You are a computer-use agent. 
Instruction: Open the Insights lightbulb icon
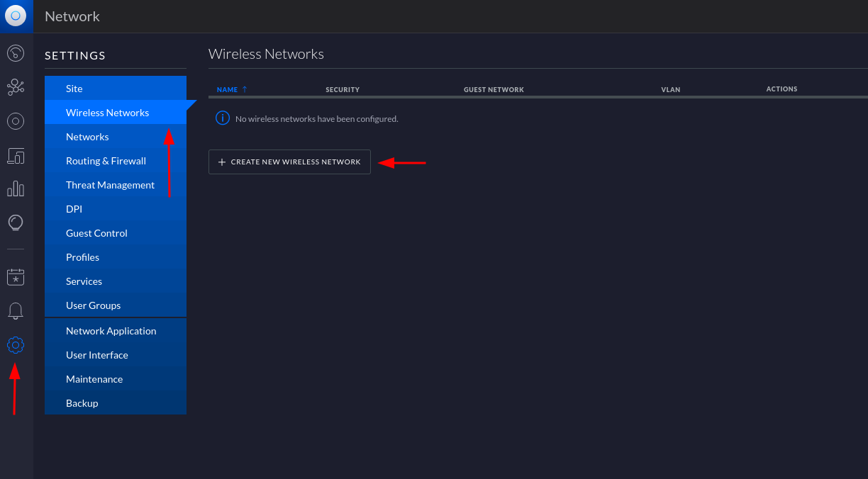coord(16,223)
